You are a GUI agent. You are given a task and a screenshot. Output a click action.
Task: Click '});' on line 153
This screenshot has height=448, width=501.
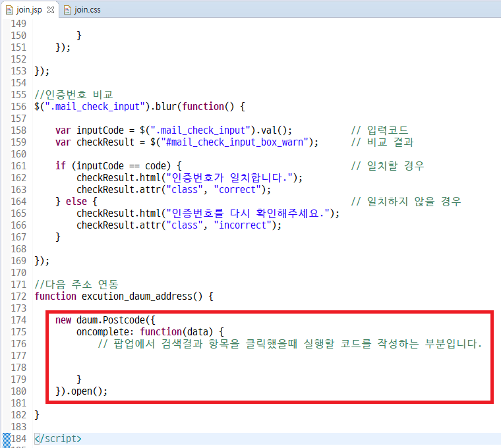42,71
